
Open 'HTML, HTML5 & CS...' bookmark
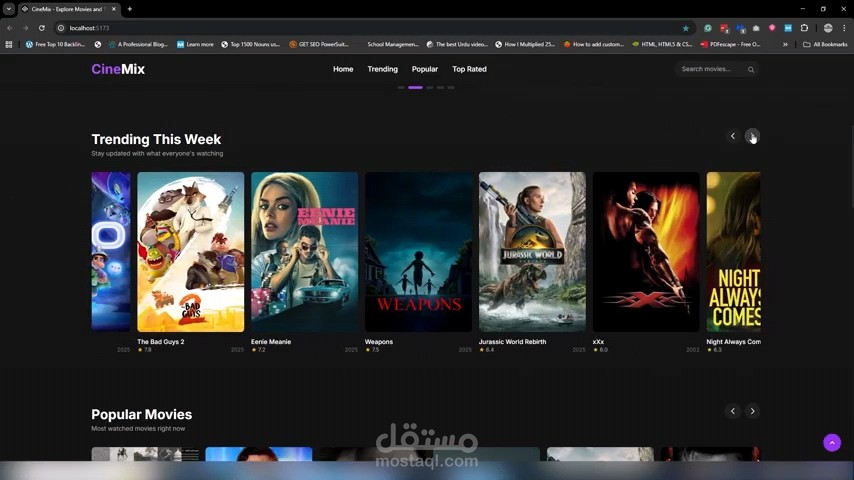tap(662, 45)
